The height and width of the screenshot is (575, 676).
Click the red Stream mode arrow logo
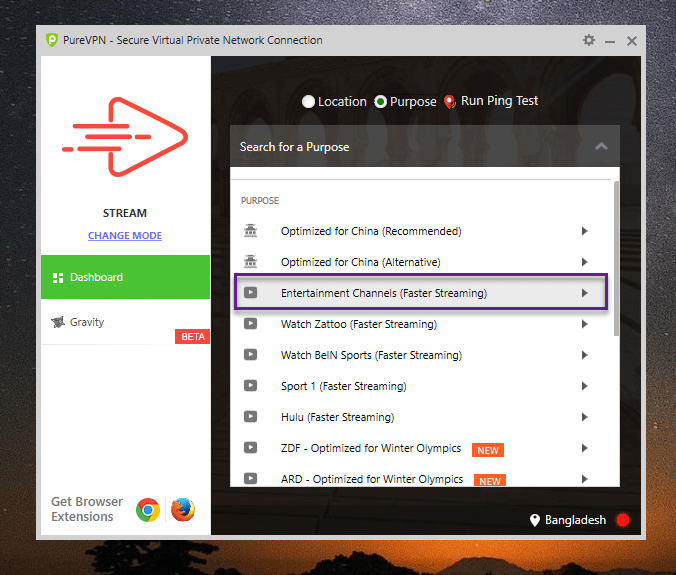(125, 137)
